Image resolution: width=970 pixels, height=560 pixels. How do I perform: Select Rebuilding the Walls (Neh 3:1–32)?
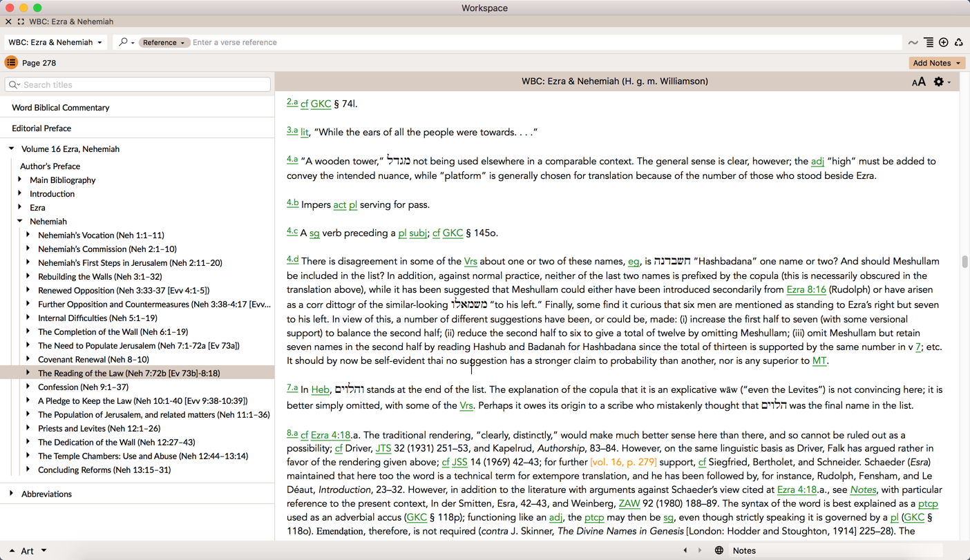(x=100, y=277)
